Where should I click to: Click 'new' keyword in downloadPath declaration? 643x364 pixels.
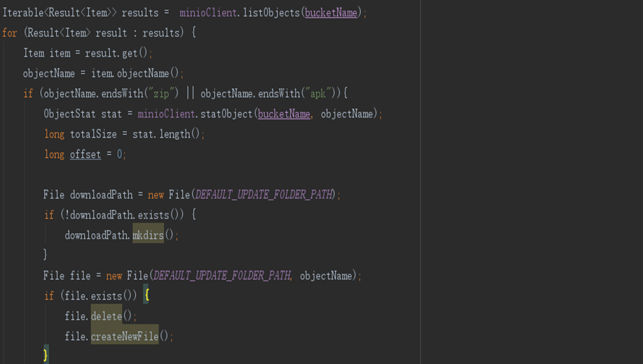click(x=156, y=195)
